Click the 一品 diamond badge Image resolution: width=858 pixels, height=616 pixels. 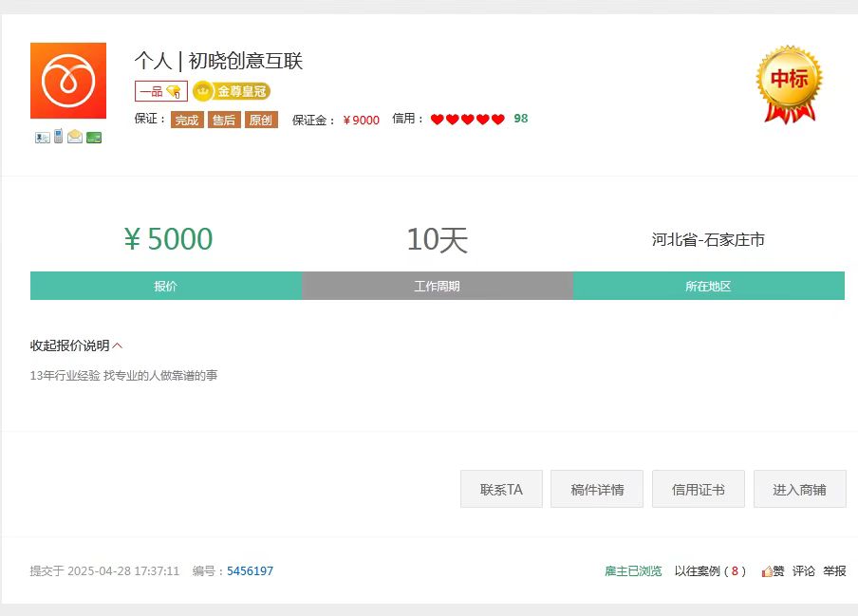tap(161, 91)
